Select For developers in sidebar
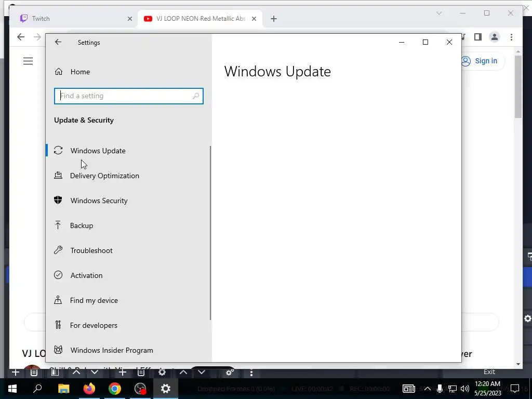The height and width of the screenshot is (399, 532). 128,325
